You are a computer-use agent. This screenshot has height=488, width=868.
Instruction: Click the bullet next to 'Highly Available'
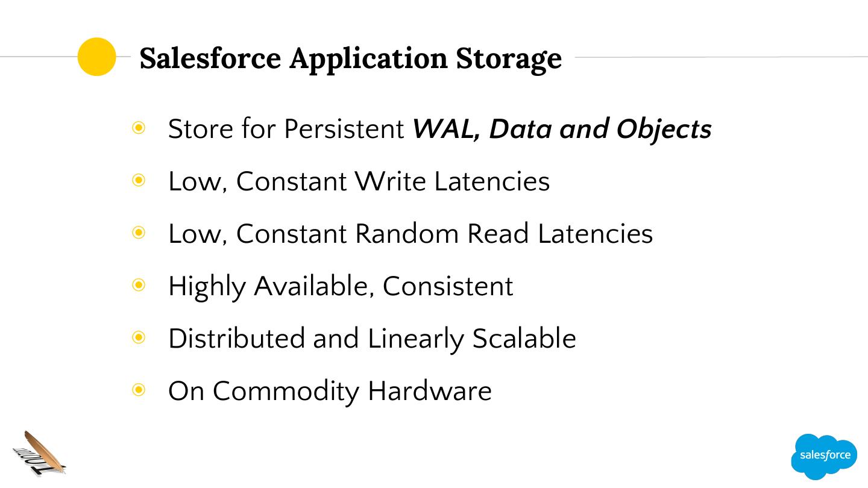139,285
